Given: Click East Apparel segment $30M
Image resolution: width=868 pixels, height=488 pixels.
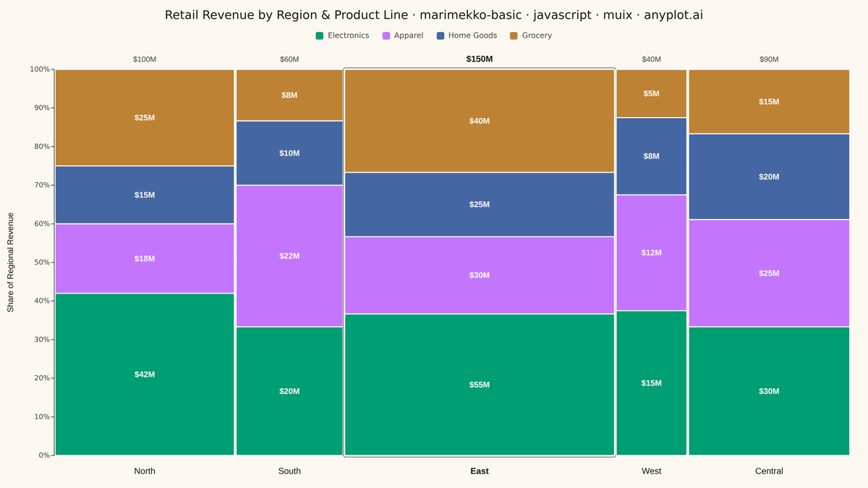Looking at the screenshot, I should pos(480,275).
